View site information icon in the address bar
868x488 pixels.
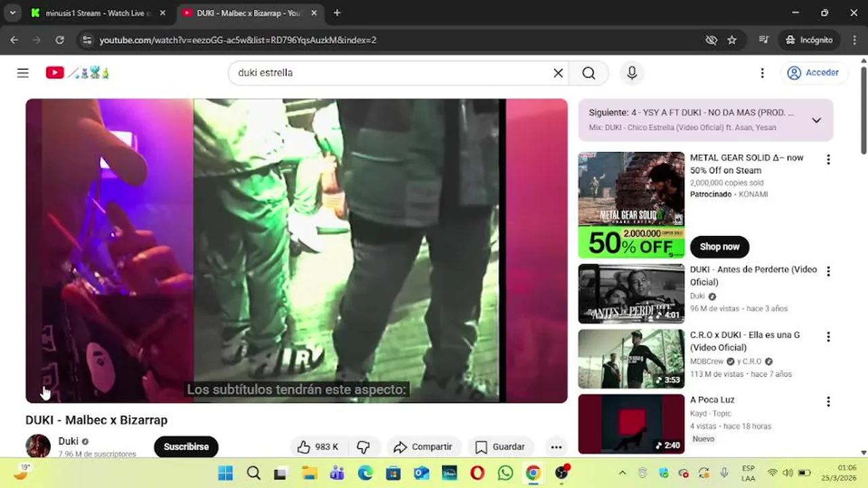tap(86, 40)
